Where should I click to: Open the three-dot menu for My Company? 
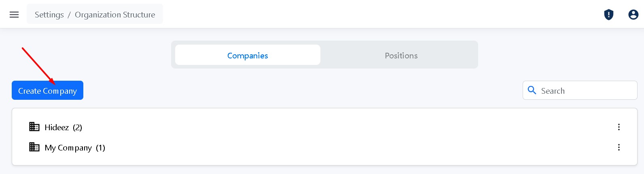point(619,147)
